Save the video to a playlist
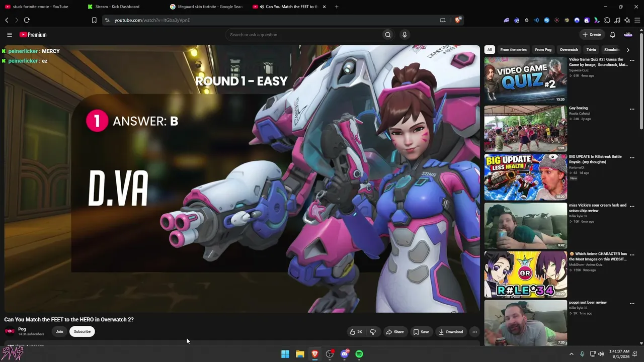644x362 pixels. click(421, 332)
